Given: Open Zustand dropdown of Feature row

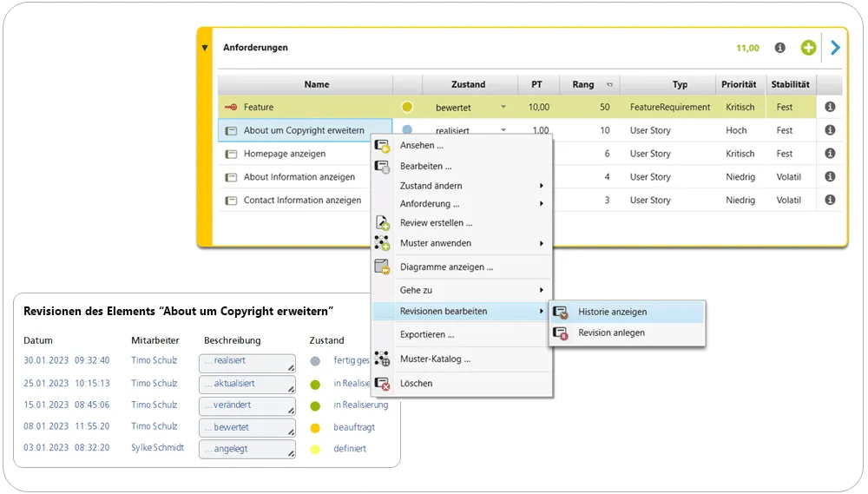Looking at the screenshot, I should click(x=503, y=107).
